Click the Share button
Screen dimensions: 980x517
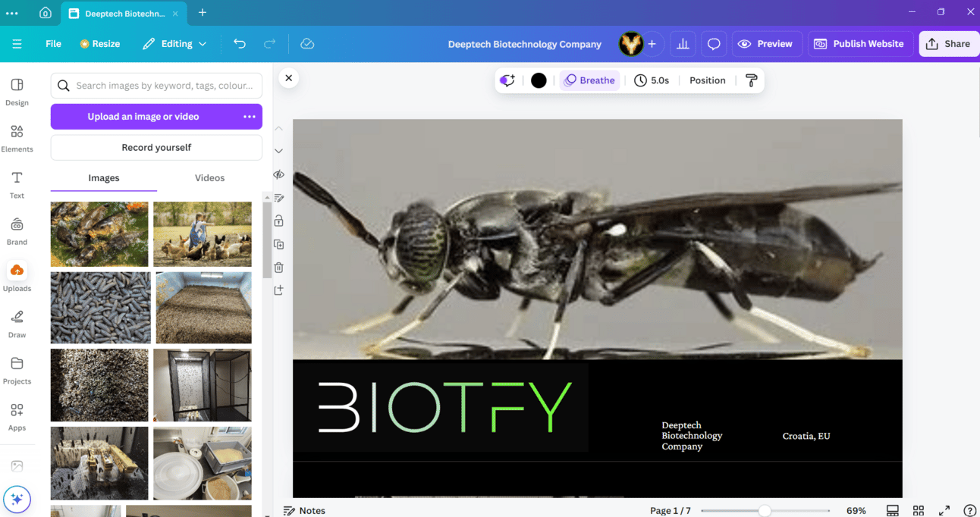pos(948,44)
